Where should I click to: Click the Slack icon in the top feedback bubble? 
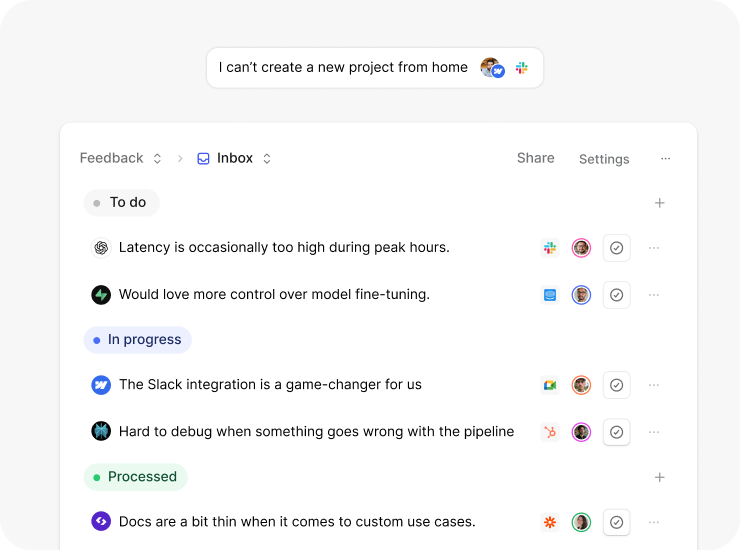(x=521, y=68)
